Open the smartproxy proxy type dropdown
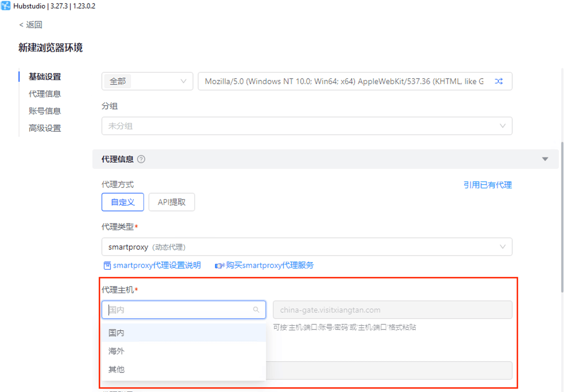 pos(307,247)
